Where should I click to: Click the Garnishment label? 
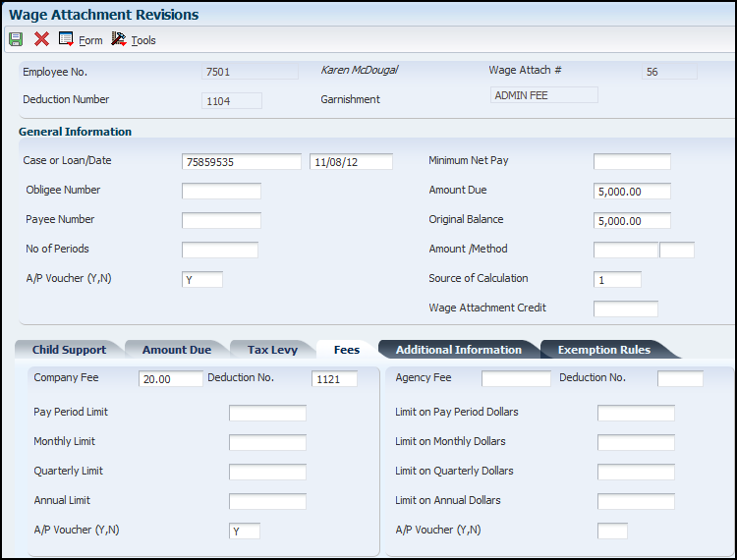350,99
